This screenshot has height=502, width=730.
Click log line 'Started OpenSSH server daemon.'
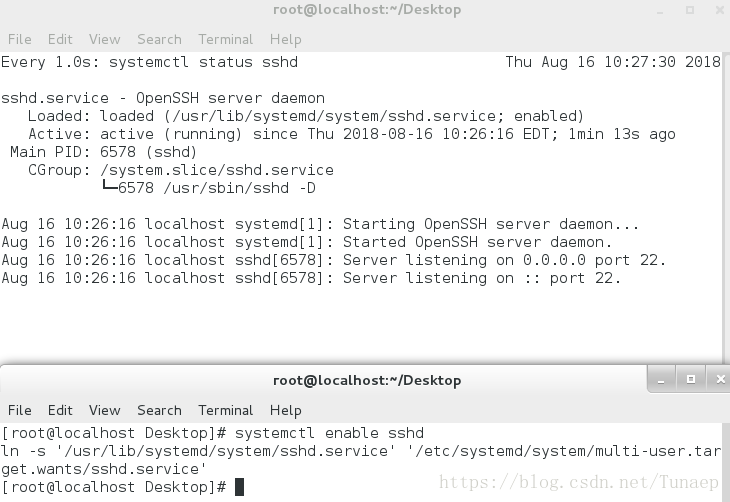coord(306,242)
